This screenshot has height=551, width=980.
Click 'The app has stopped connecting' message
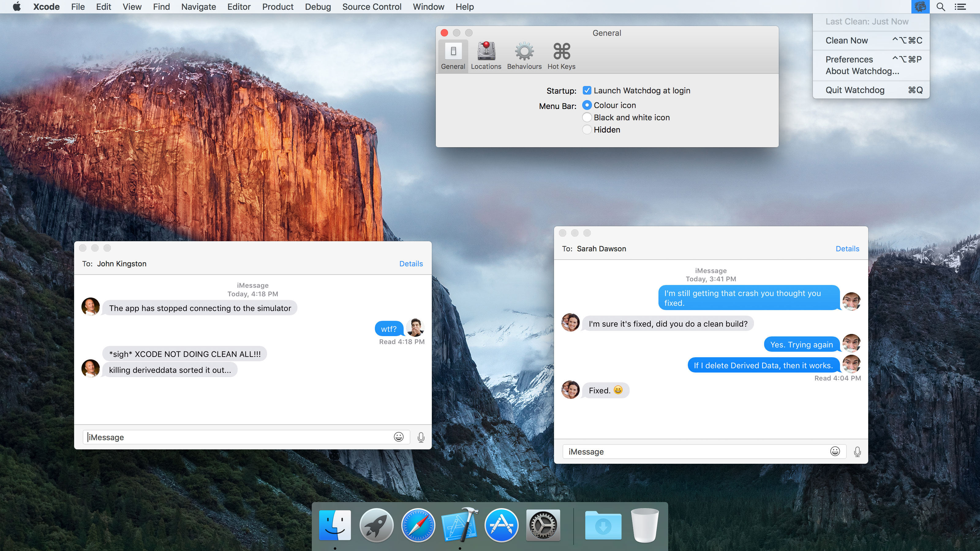pos(200,308)
